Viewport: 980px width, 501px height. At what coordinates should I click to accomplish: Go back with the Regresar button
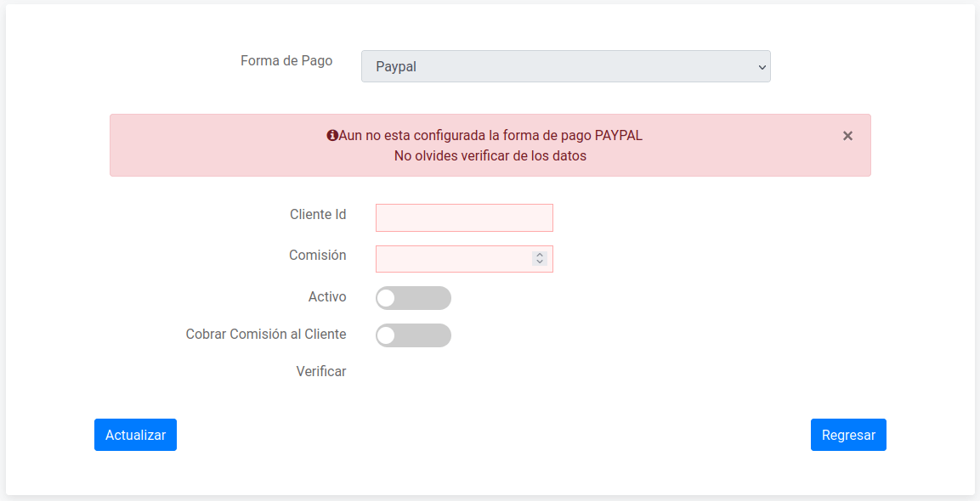pyautogui.click(x=848, y=435)
